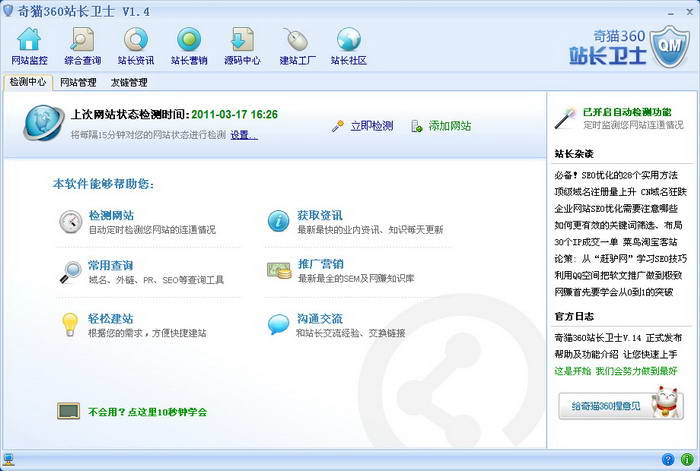Click the blue help icon in status bar
Viewport: 700px width, 471px height.
667,460
